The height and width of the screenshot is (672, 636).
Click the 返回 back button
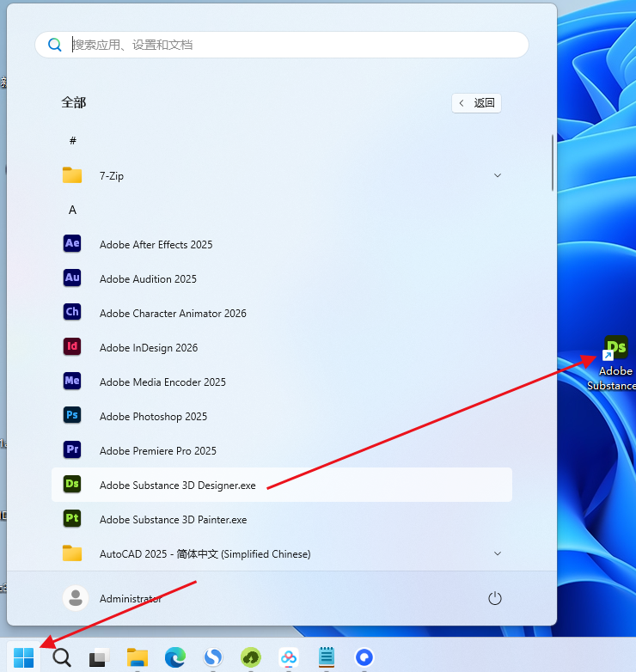point(476,103)
